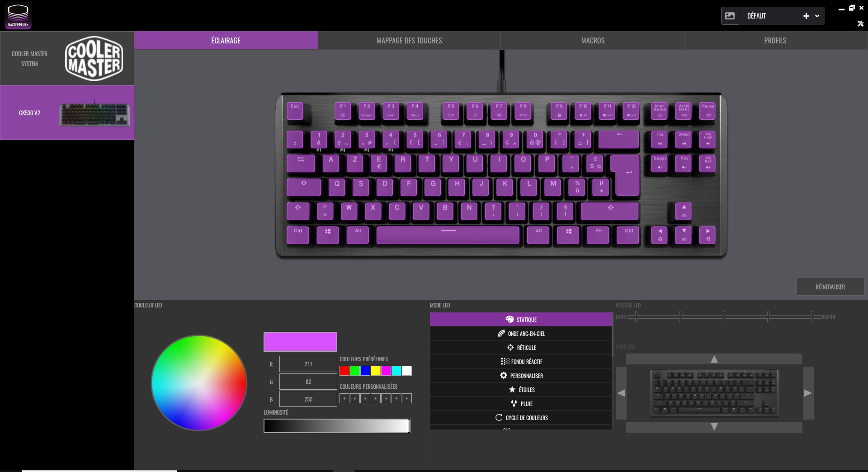
Task: Pick Cycle de couleurs from mode list
Action: 521,418
